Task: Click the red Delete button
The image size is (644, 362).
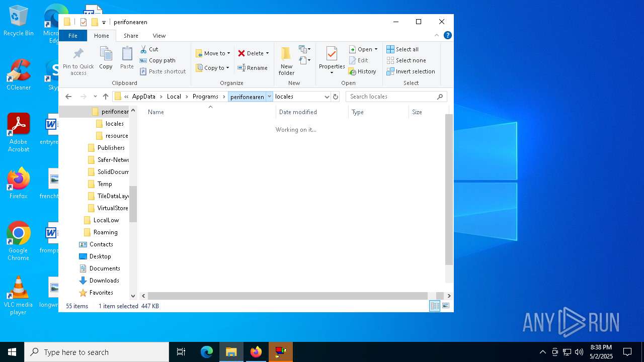Action: (251, 53)
